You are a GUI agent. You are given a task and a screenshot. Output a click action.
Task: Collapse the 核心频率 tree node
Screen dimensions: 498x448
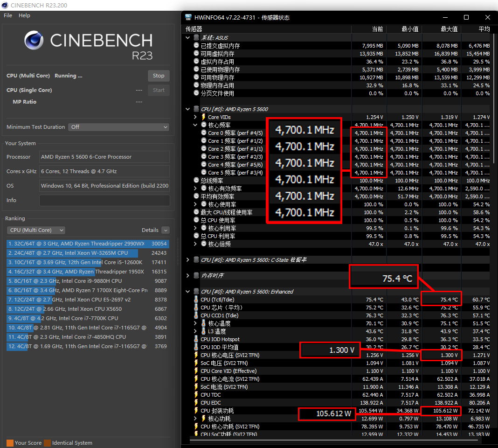click(x=195, y=125)
